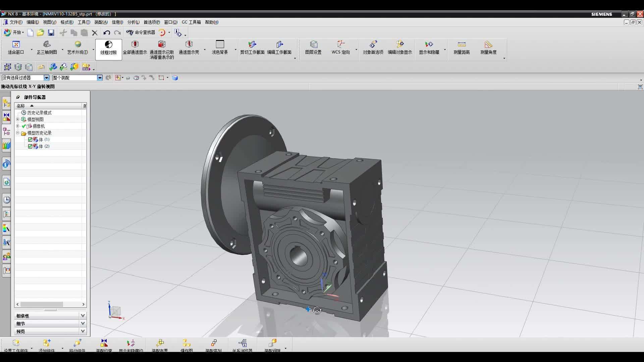Select the 浅色背景 light background tool
Screen dimensions: 644x362
(220, 49)
